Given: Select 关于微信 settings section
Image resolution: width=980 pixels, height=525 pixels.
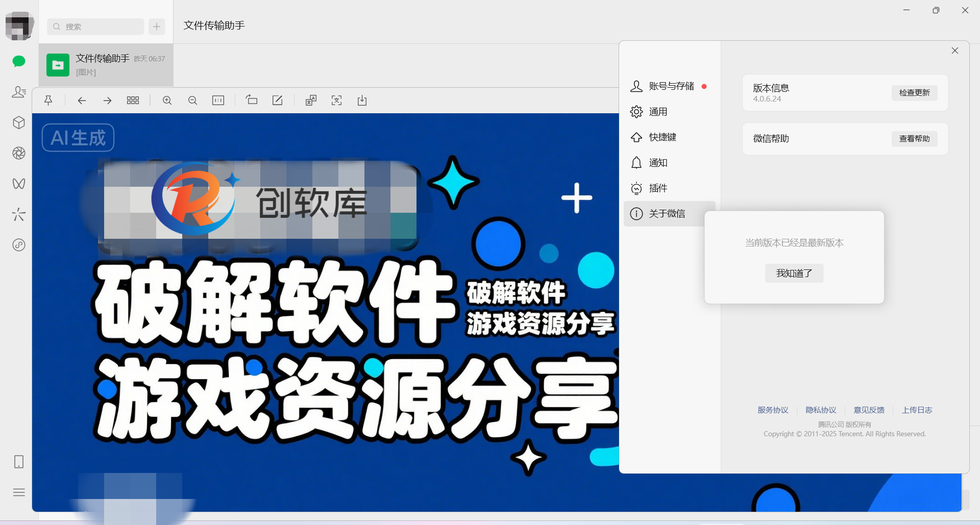Looking at the screenshot, I should click(x=669, y=214).
